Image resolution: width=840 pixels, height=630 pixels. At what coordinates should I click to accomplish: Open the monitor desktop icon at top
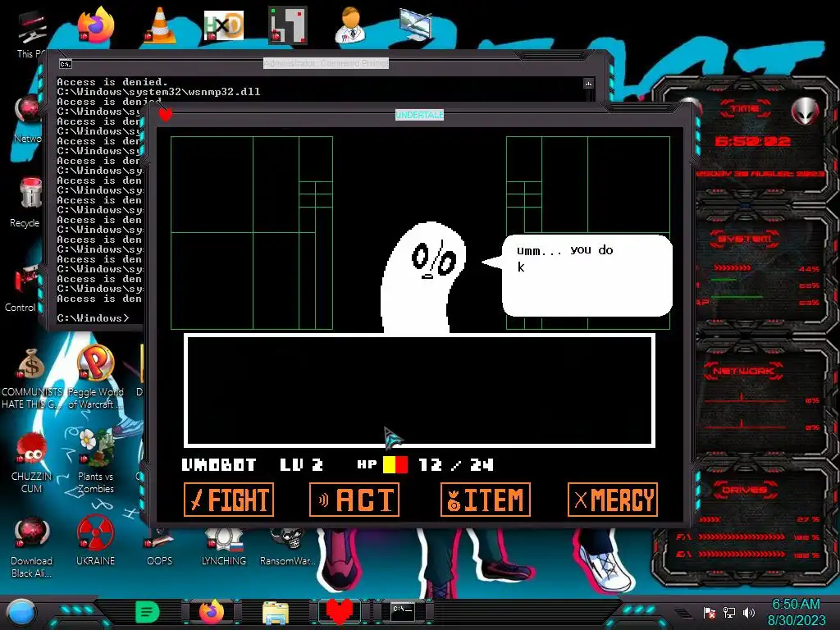pos(416,25)
